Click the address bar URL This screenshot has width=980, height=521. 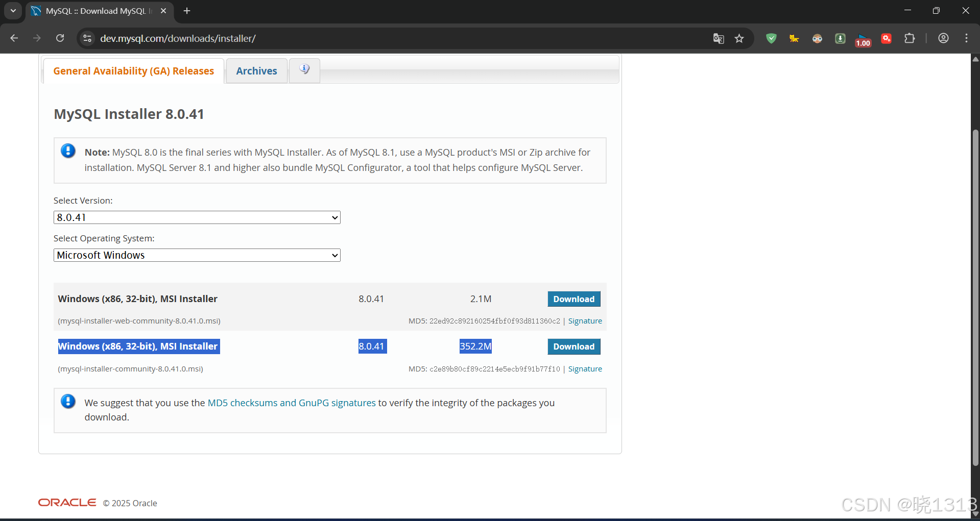(178, 38)
